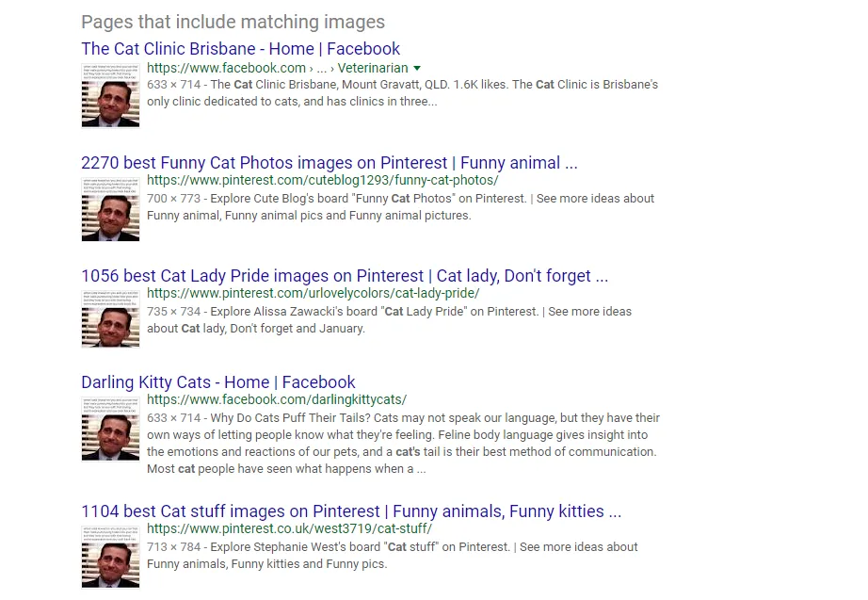This screenshot has width=868, height=600.
Task: Click the Cat Clinic Brisbane result thumbnail
Action: [111, 95]
